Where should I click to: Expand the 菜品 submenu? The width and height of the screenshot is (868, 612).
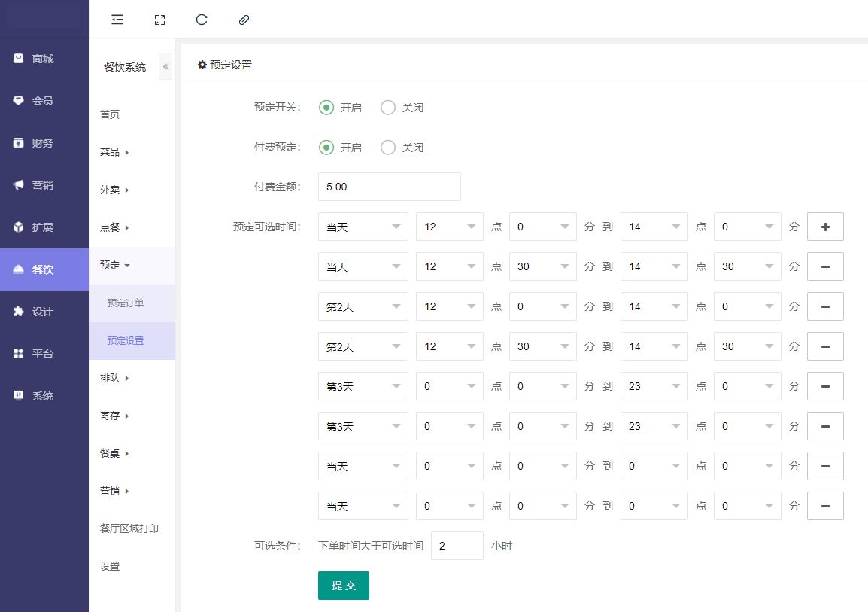pos(114,152)
